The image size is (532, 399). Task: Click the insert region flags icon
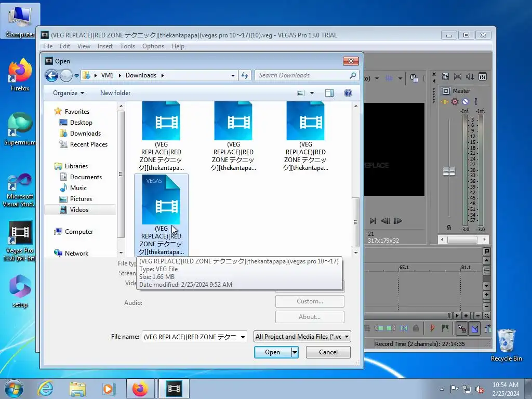(445, 328)
